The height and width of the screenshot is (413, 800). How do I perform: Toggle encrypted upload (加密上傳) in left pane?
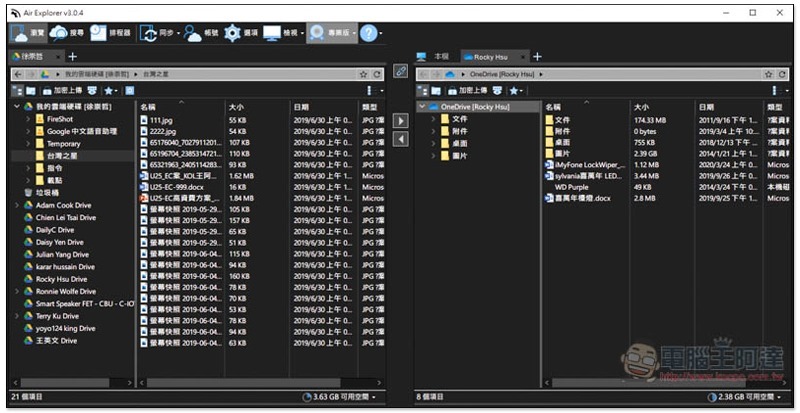click(x=62, y=90)
